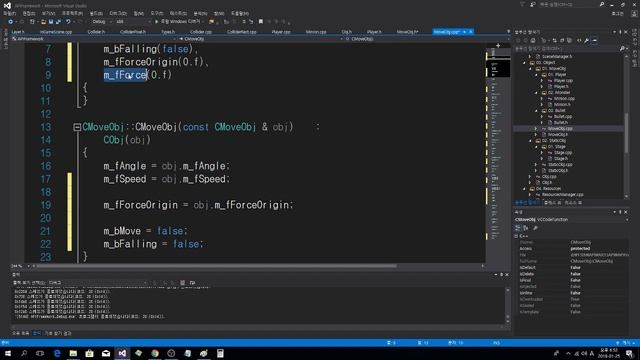Select Bullet.cpp in the Solution Explorer
640x360 pixels.
(x=563, y=116)
